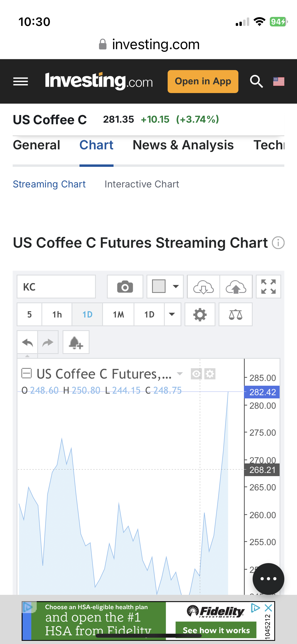The width and height of the screenshot is (297, 644).
Task: Undo the last chart action
Action: coord(27,343)
